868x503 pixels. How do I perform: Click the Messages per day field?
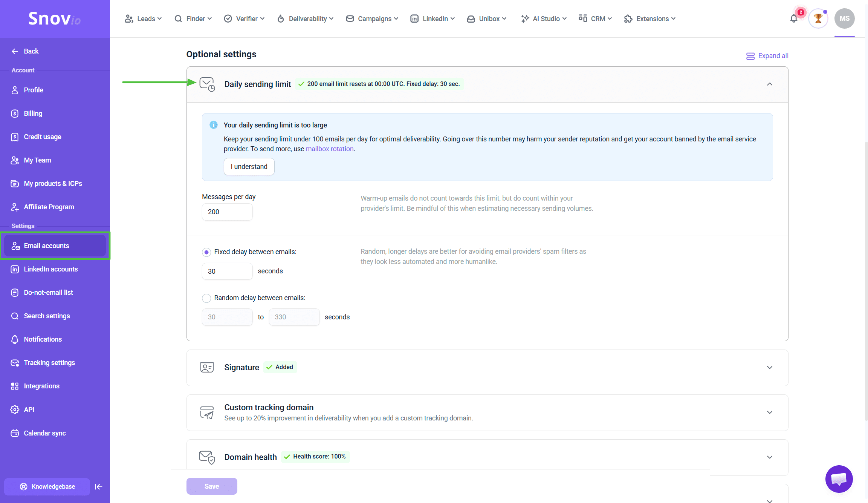(227, 212)
